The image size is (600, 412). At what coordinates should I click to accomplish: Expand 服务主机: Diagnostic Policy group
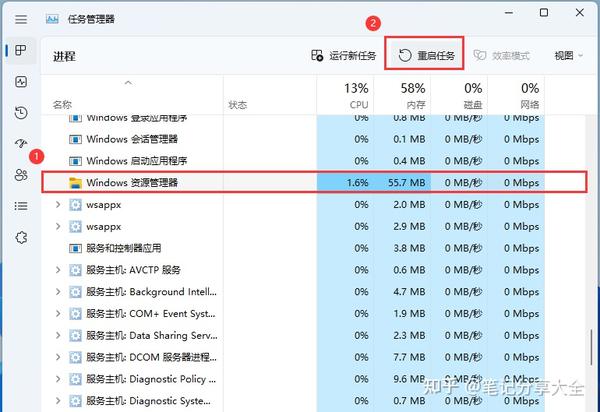coord(58,379)
